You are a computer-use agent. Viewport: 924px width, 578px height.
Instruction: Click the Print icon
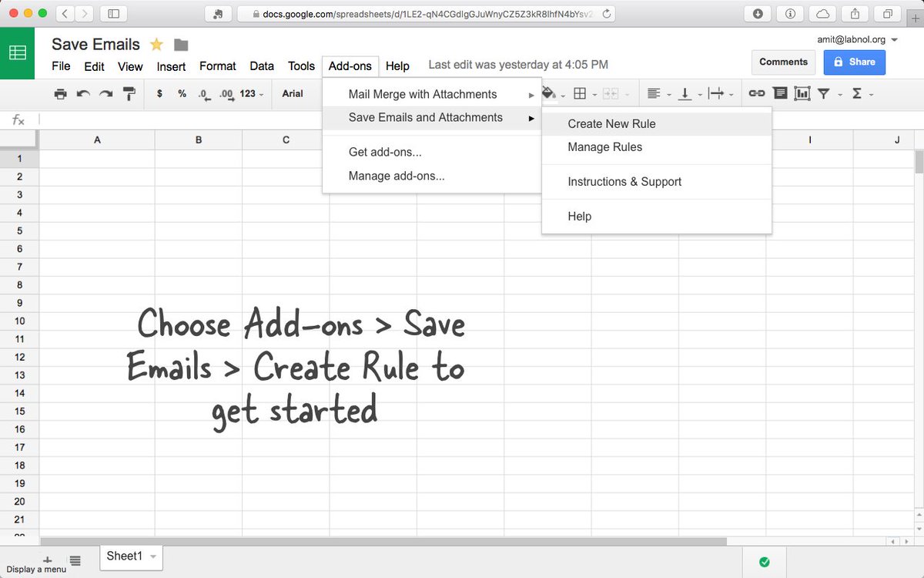click(60, 92)
